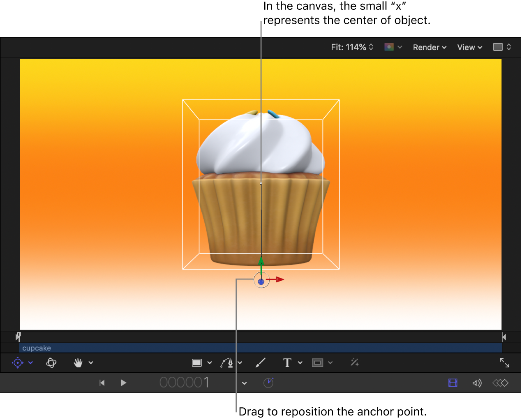The height and width of the screenshot is (420, 522).
Task: Select the Transform tool
Action: tap(17, 362)
